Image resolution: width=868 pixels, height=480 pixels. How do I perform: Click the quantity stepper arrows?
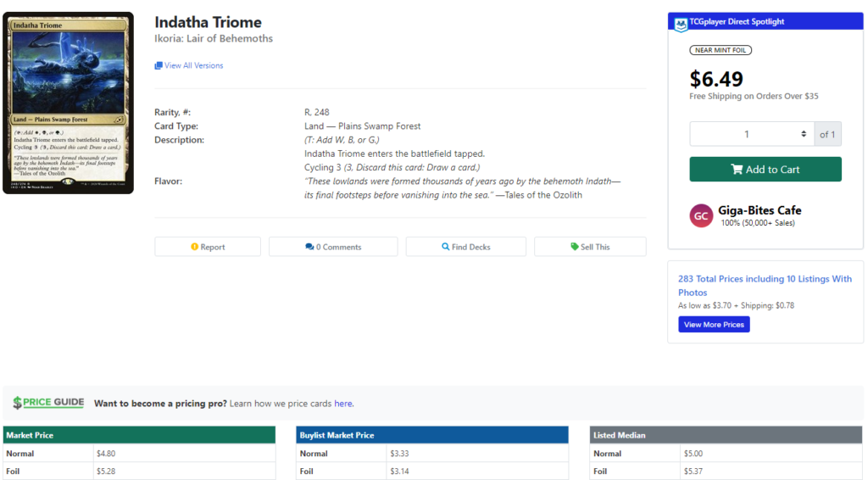pyautogui.click(x=804, y=134)
